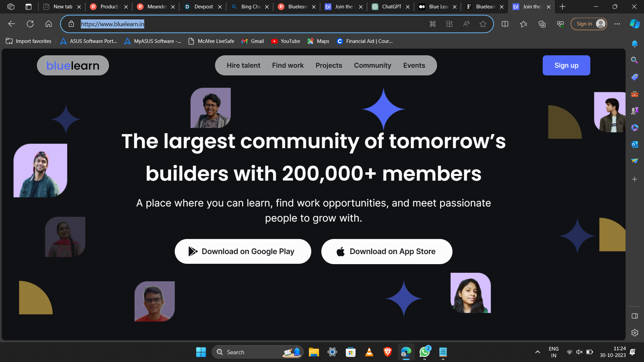Toggle the muted volume tray icon
The image size is (644, 362).
pyautogui.click(x=579, y=352)
